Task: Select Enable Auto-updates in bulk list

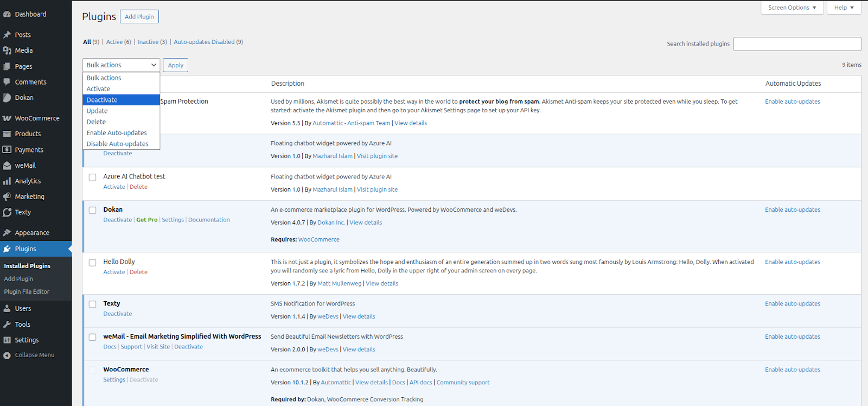Action: coord(121,133)
